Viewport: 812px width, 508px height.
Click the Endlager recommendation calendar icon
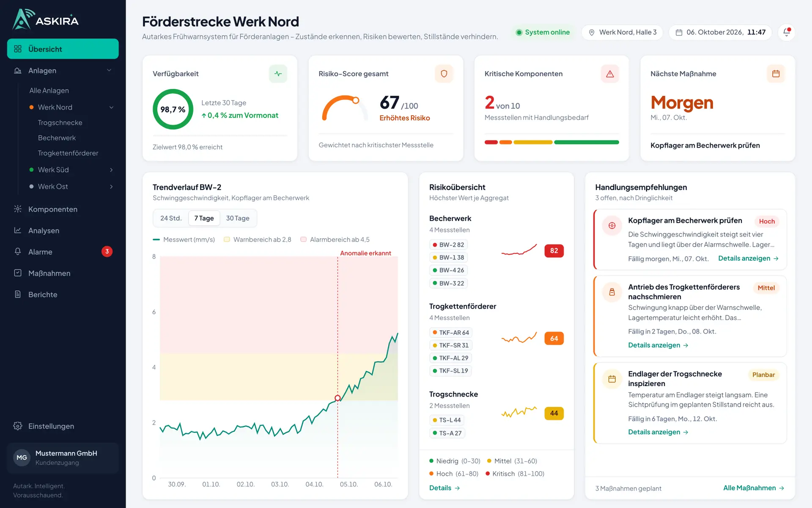(612, 379)
